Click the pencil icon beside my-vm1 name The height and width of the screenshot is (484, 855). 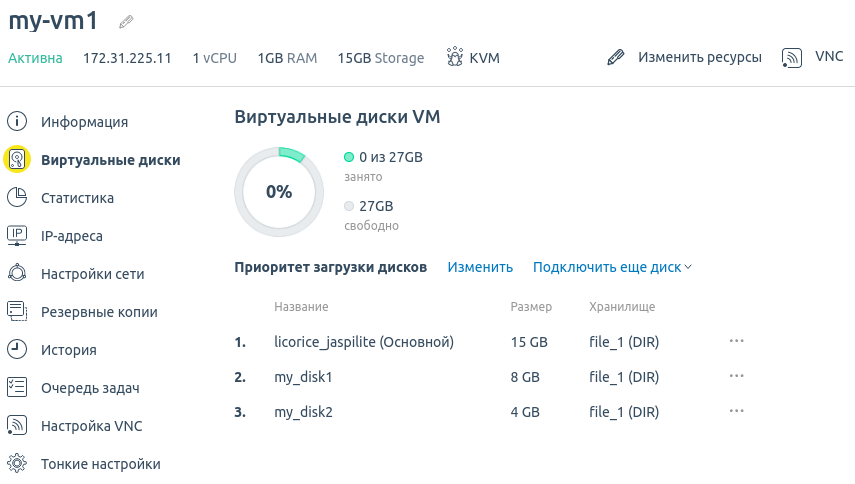click(x=126, y=22)
